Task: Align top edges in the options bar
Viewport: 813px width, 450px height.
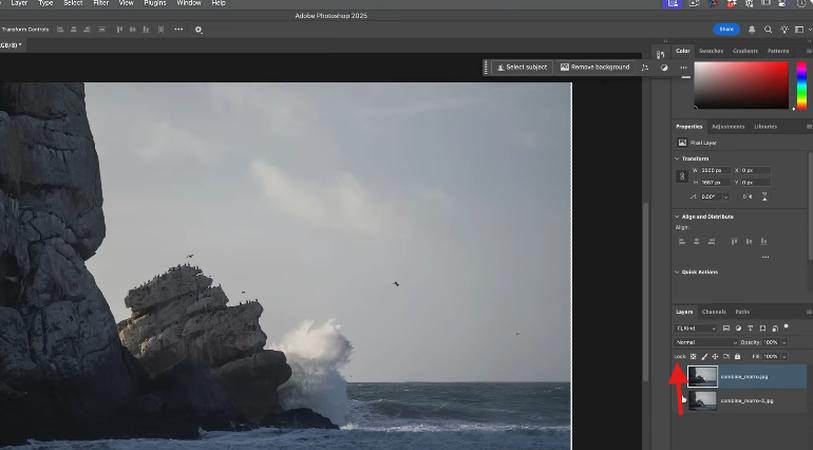Action: coord(119,30)
